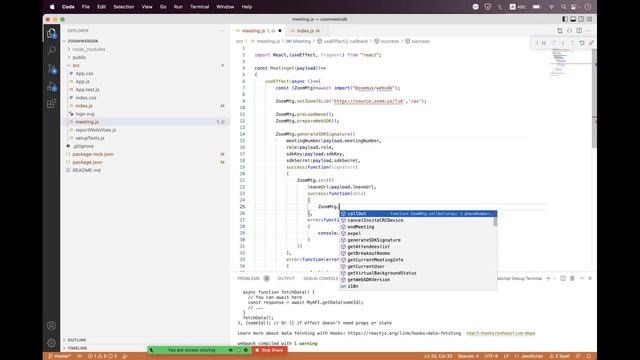Click errors and warnings count in status bar
This screenshot has height=360, width=640.
102,356
